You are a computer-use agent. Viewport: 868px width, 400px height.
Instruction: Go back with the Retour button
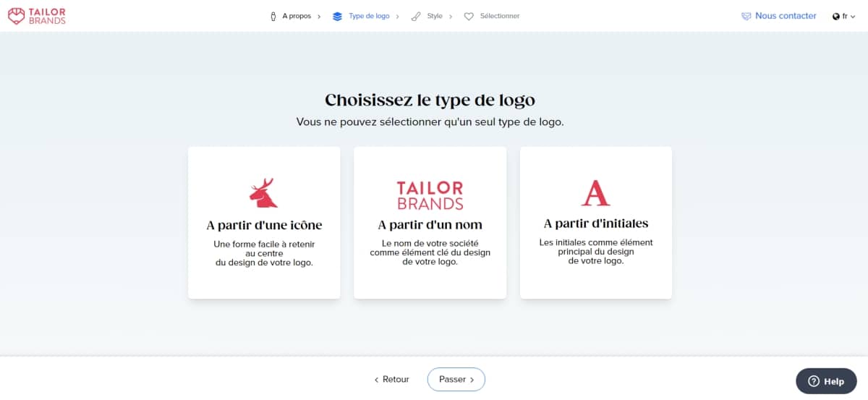point(391,379)
